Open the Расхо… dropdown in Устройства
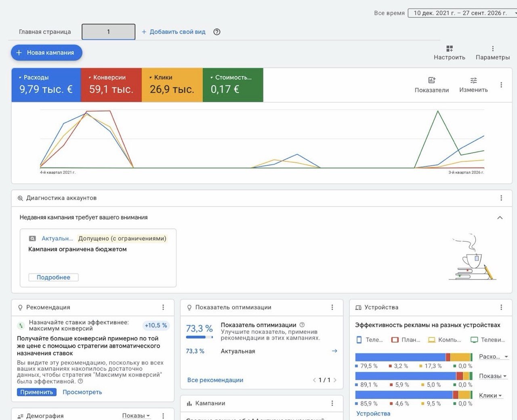517x420 pixels. point(493,357)
